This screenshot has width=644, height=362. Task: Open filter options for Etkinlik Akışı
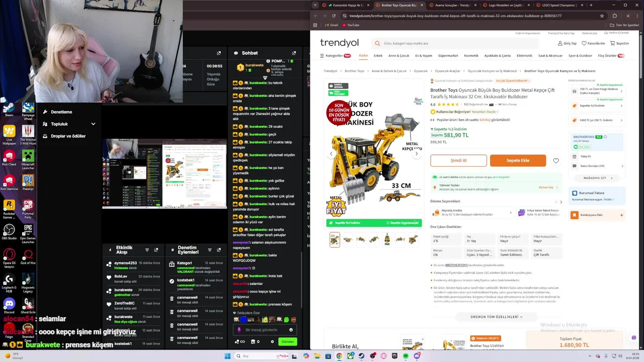click(147, 250)
